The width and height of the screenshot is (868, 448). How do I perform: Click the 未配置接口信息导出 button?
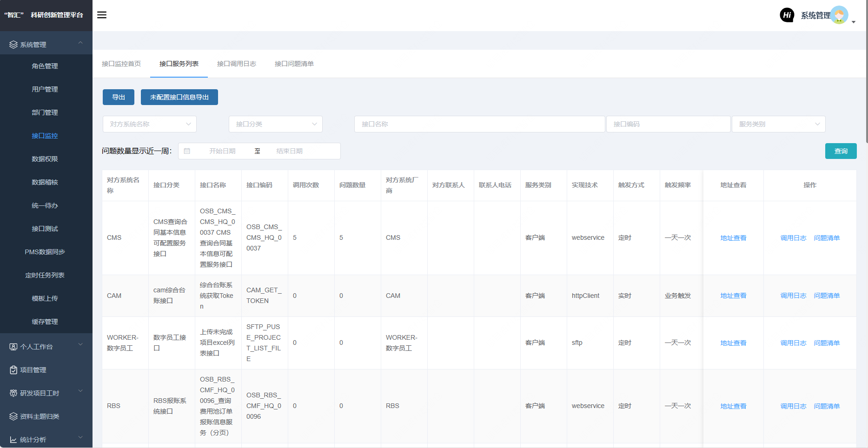(x=179, y=97)
